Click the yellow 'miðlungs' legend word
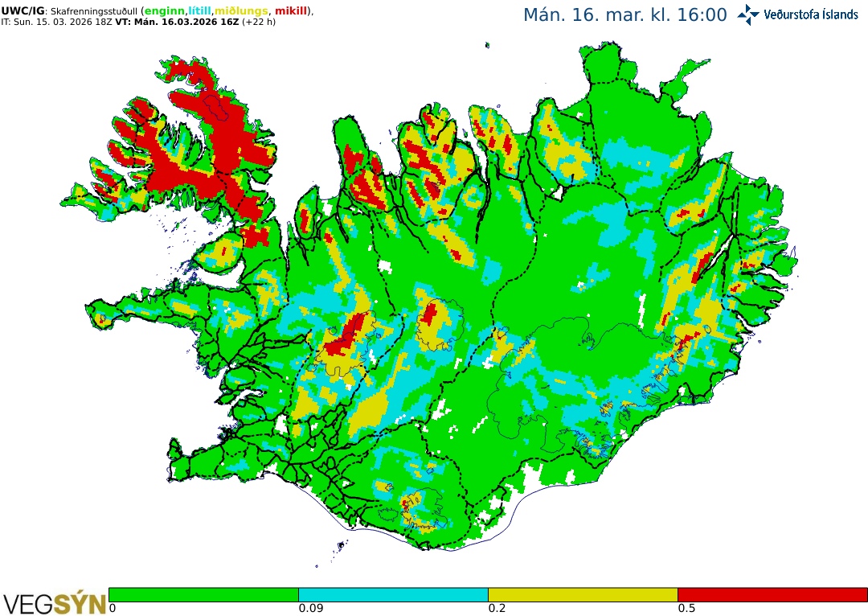Image resolution: width=868 pixels, height=616 pixels. 241,11
